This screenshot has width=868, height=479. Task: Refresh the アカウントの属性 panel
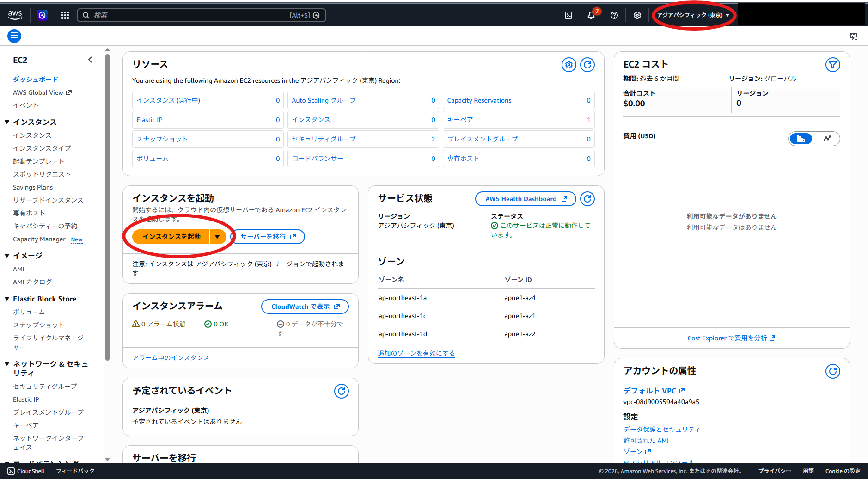(x=833, y=371)
